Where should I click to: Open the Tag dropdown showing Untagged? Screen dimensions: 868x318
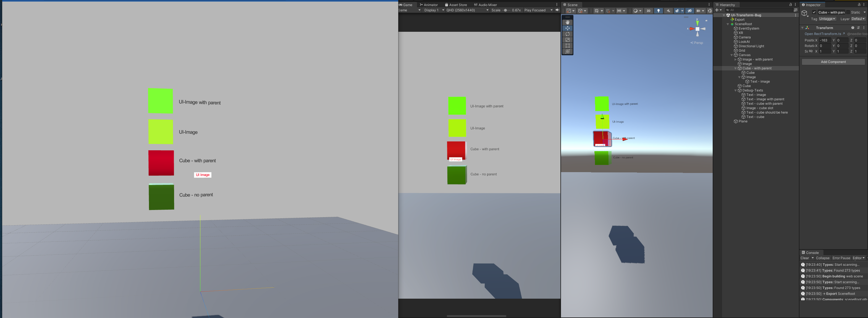tap(827, 19)
